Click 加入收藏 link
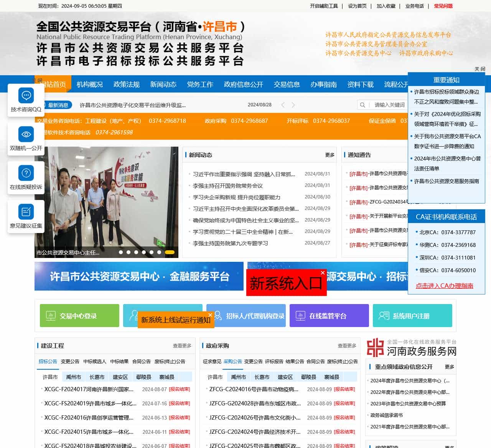 [x=386, y=6]
